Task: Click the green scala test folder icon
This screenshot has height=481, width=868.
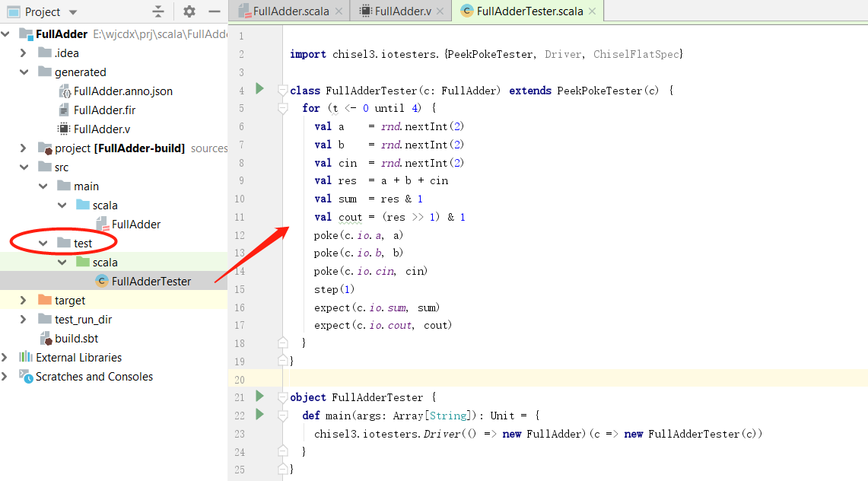Action: (83, 261)
